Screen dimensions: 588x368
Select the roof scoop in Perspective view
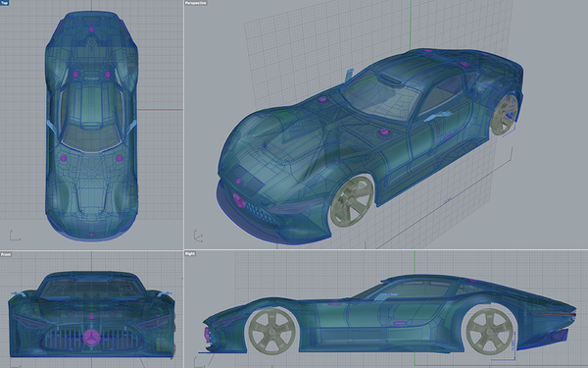coord(391,79)
